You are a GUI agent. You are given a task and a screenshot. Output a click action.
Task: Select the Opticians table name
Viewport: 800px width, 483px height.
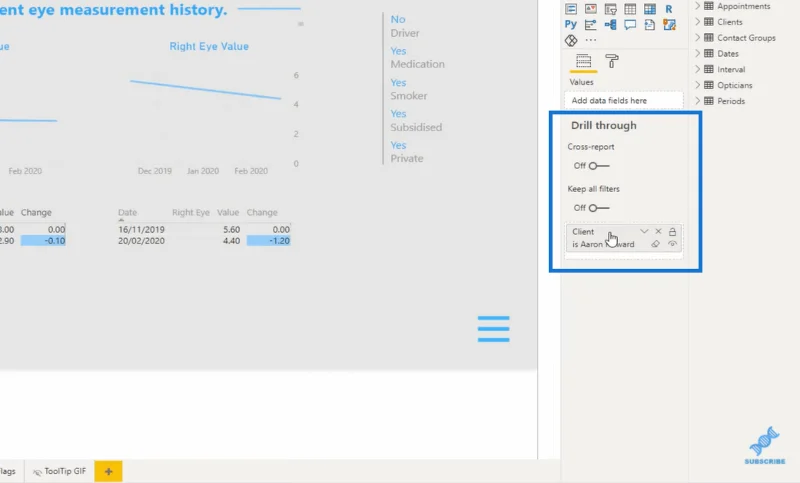(x=735, y=85)
